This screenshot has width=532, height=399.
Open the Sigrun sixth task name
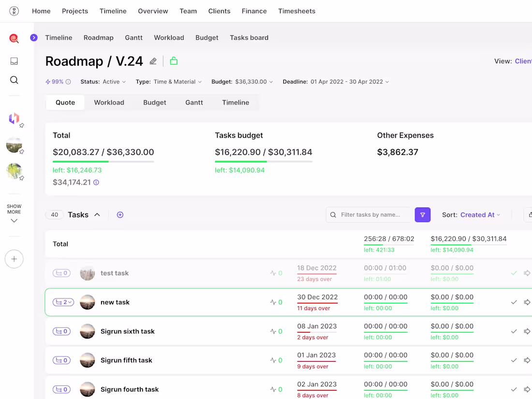pos(127,331)
